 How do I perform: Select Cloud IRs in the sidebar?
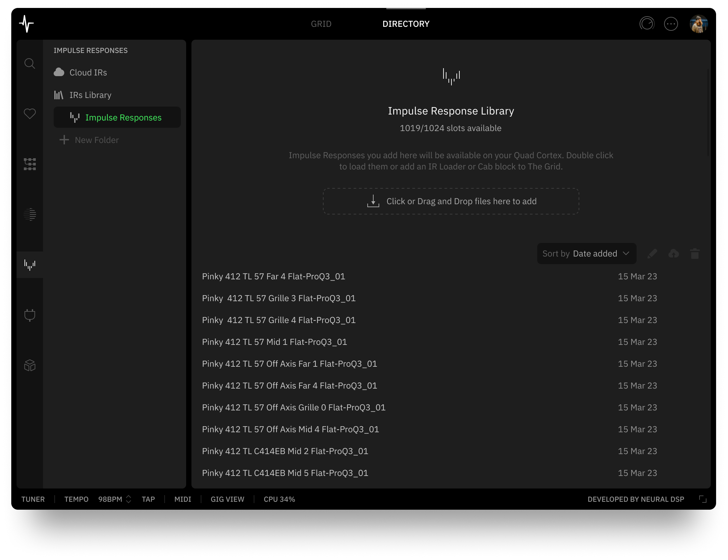[88, 72]
